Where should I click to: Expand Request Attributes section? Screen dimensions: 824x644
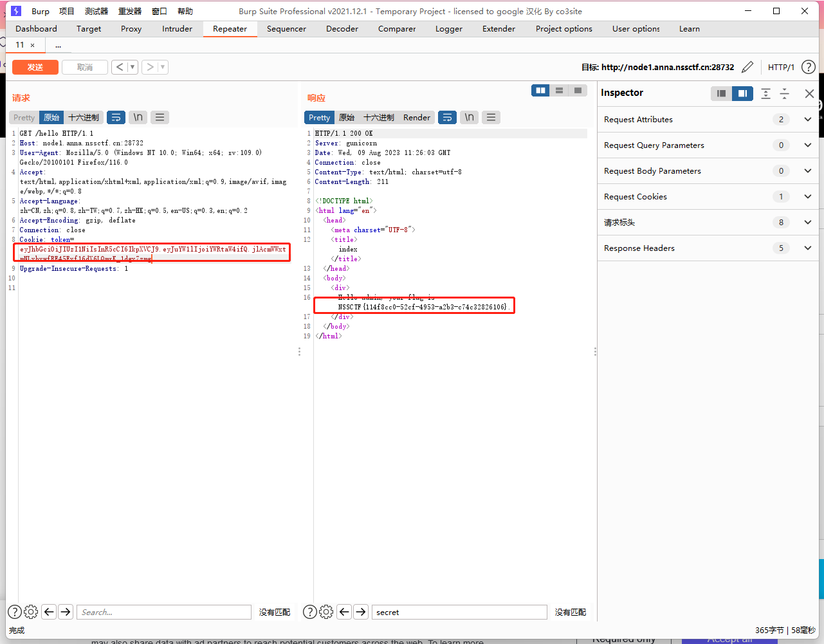[x=808, y=119]
